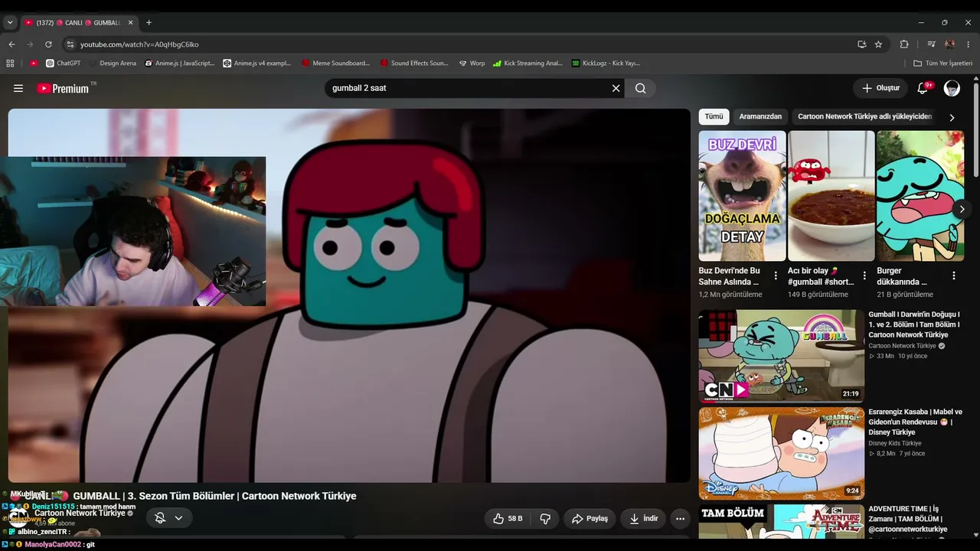Open the YouTube guide hamburger menu
980x551 pixels.
pyautogui.click(x=18, y=88)
